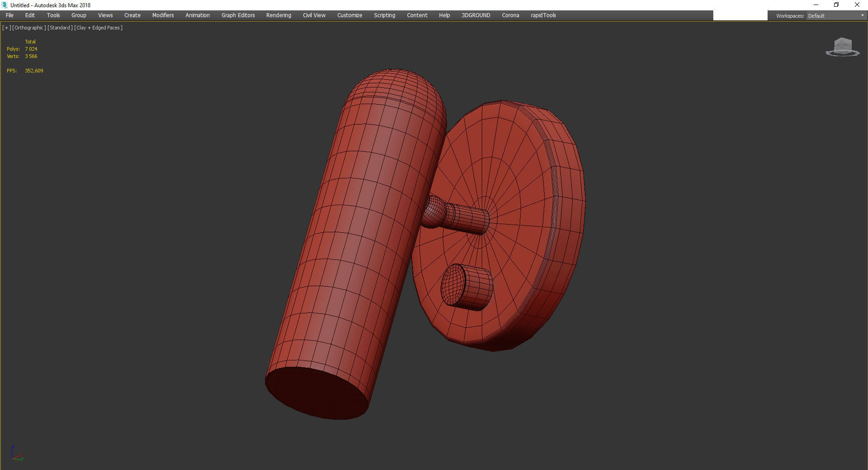Open the Scripting menu
This screenshot has height=470, width=868.
(x=384, y=15)
